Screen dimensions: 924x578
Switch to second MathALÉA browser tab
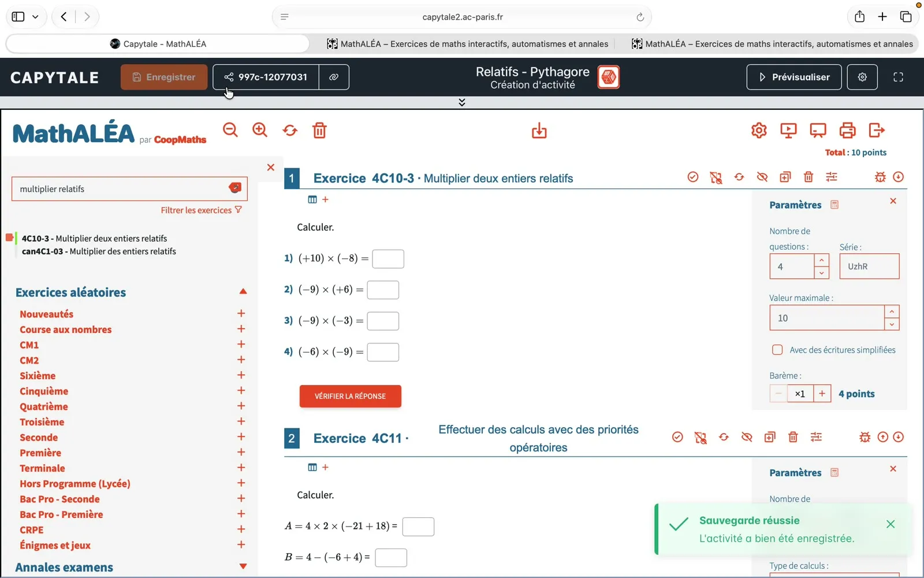click(x=467, y=43)
